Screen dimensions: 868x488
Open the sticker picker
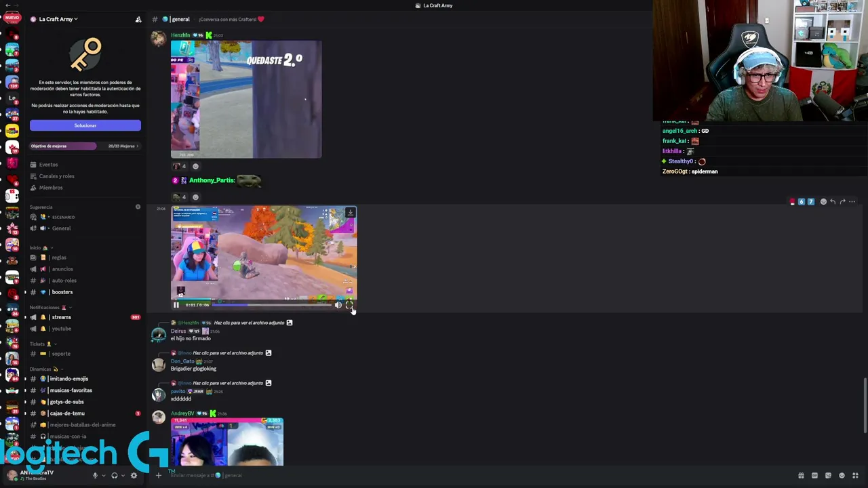(x=828, y=476)
